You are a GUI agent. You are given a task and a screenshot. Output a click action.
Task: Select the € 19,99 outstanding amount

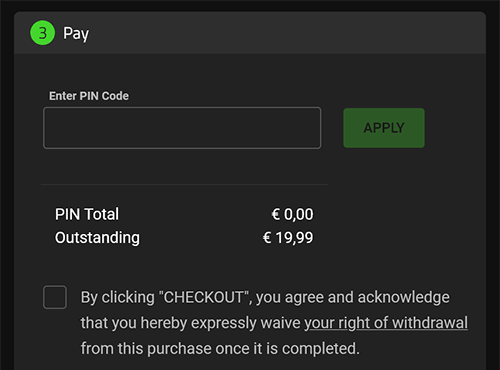pyautogui.click(x=288, y=238)
